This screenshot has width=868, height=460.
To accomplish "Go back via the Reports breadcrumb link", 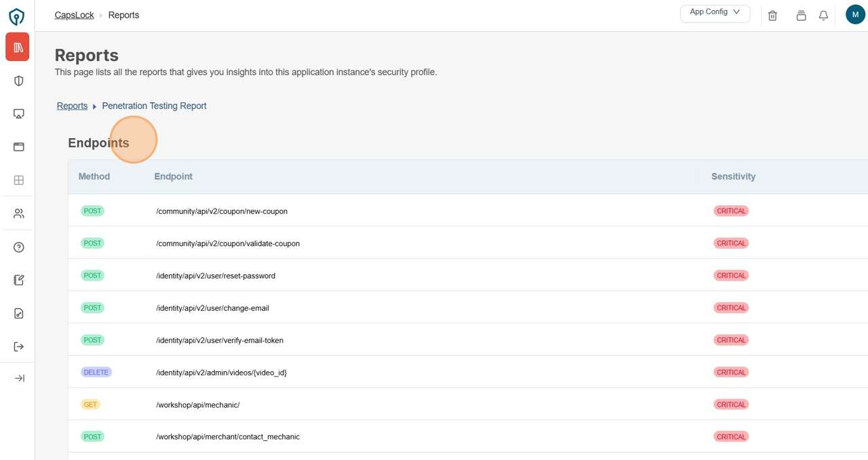I will (x=72, y=106).
